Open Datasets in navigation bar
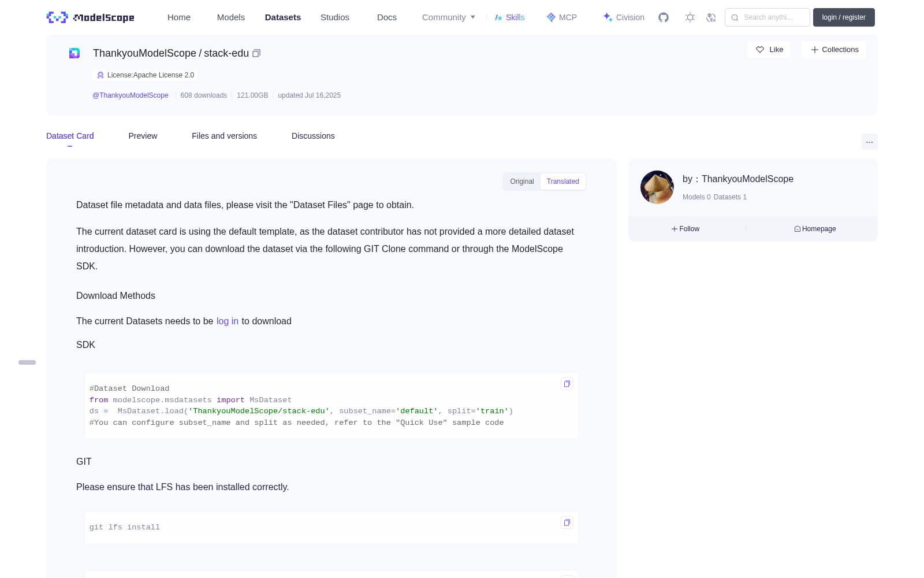This screenshot has width=924, height=578. tap(283, 17)
